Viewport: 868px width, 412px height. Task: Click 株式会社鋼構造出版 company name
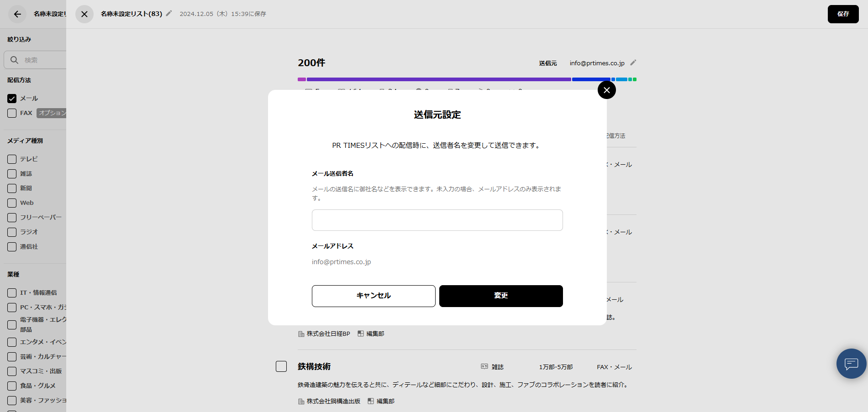[x=333, y=402]
